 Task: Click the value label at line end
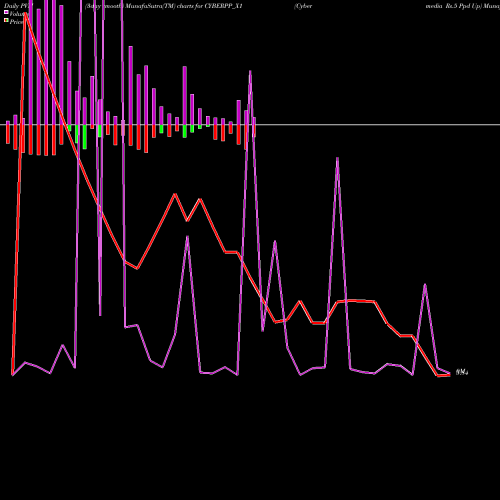[x=462, y=372]
